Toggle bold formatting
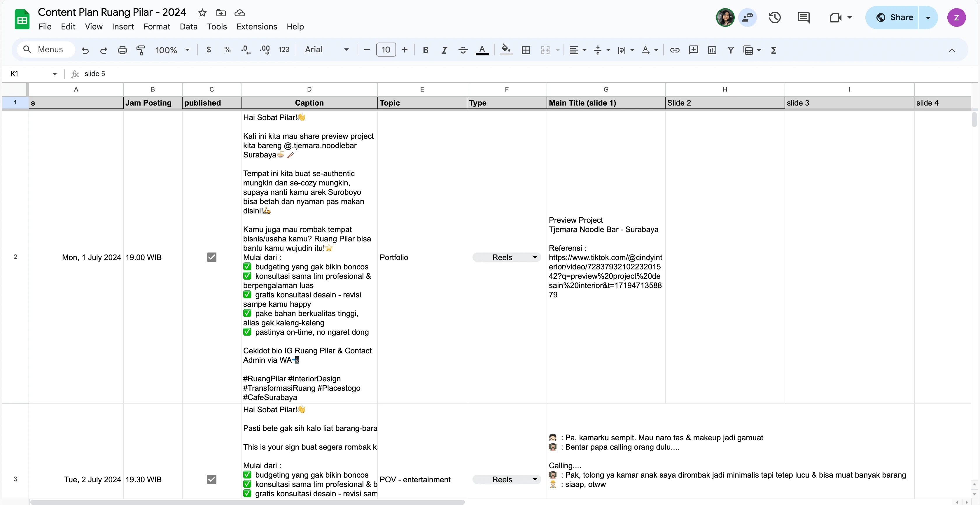980x505 pixels. click(425, 50)
